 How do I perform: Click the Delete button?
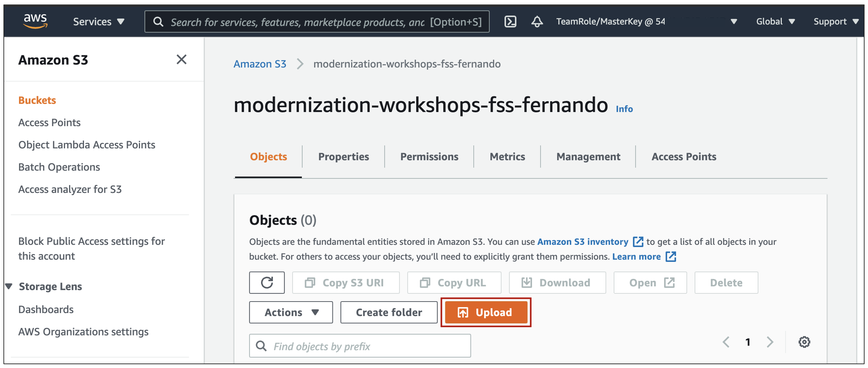click(x=726, y=283)
